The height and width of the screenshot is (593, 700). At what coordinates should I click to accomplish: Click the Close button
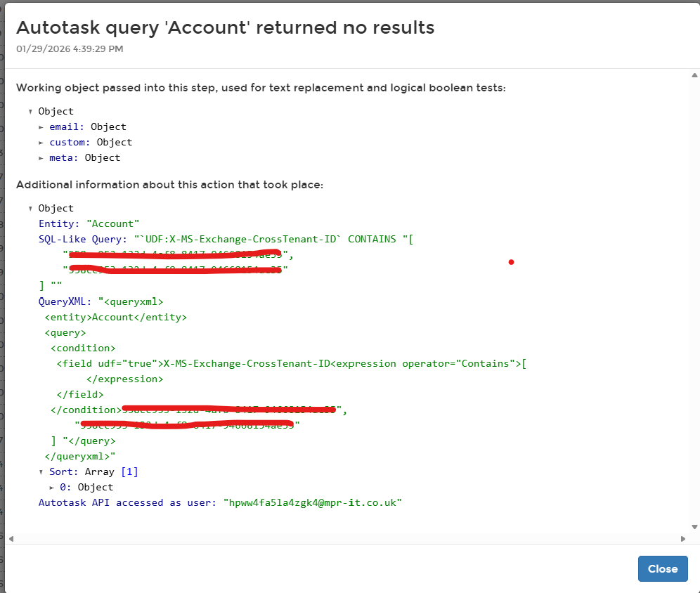pyautogui.click(x=662, y=569)
